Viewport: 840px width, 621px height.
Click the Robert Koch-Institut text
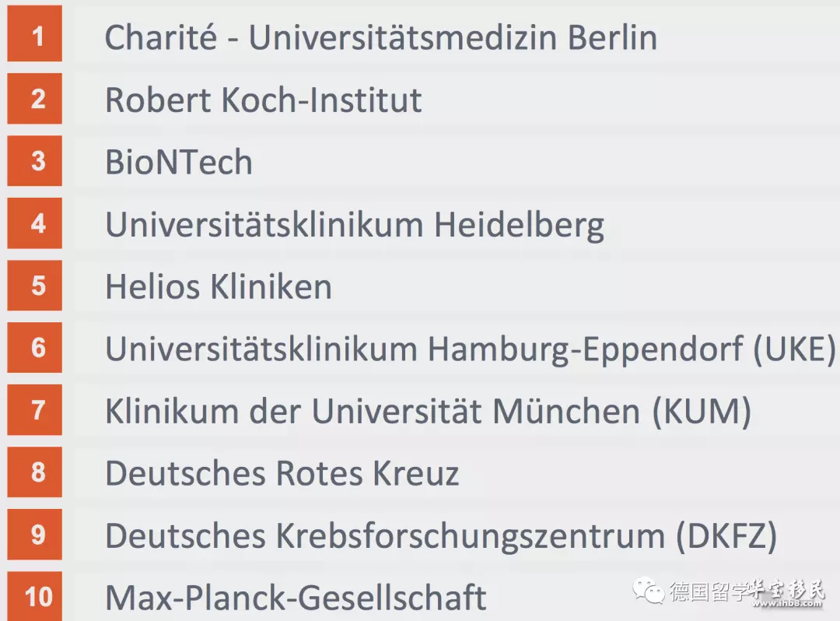click(264, 100)
